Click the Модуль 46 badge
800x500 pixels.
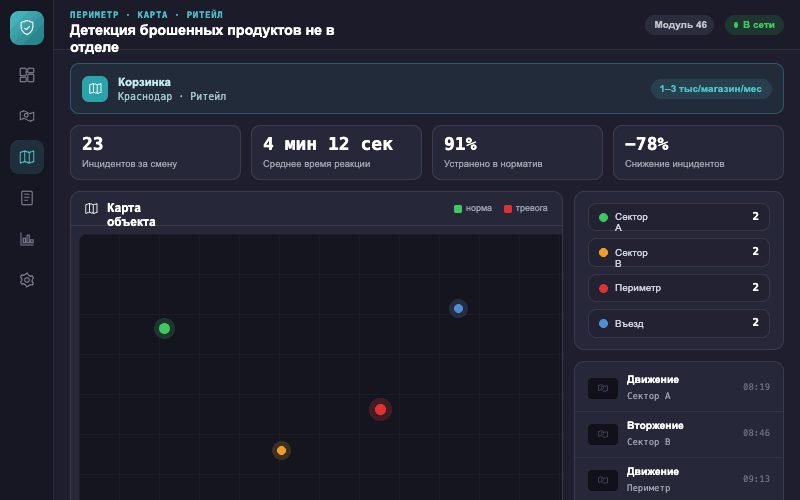tap(680, 25)
